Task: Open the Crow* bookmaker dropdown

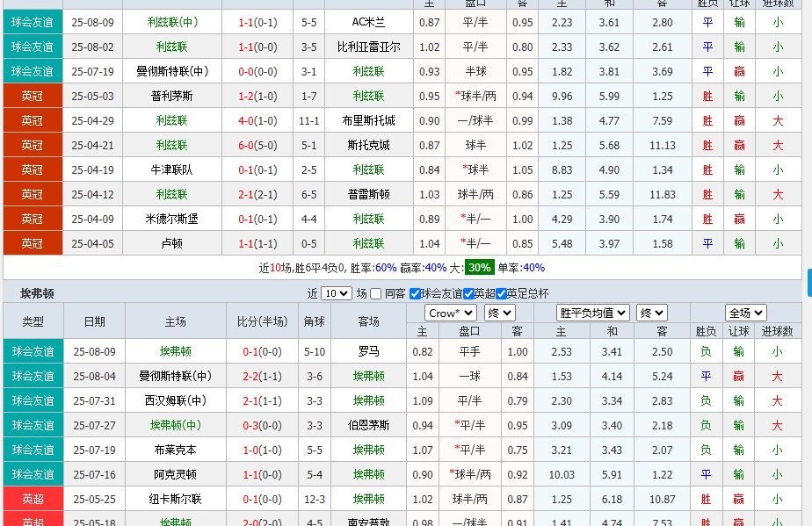Action: [449, 312]
